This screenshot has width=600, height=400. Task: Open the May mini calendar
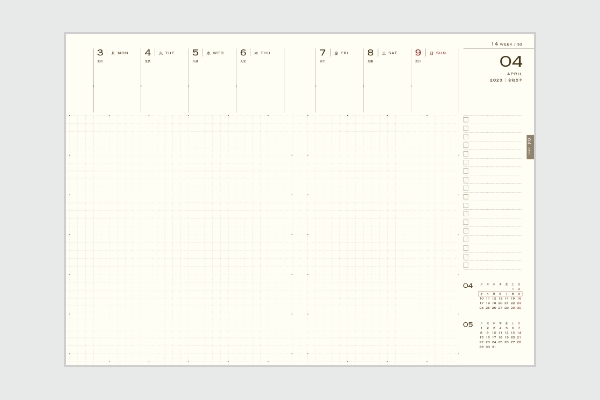tap(500, 336)
